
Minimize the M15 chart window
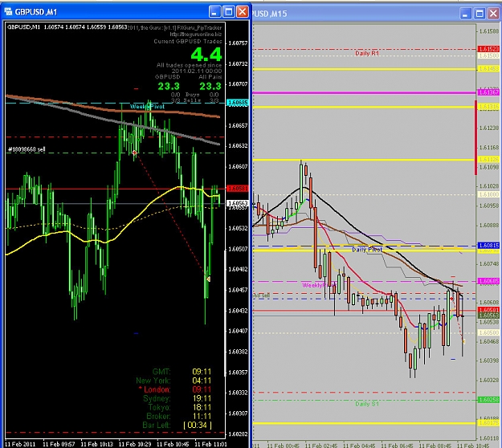coord(466,14)
